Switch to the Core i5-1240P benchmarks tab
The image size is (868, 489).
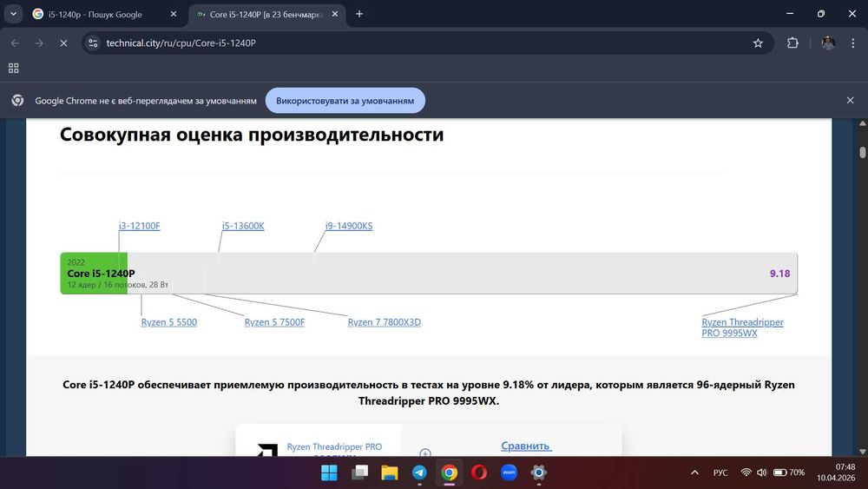[x=266, y=15]
